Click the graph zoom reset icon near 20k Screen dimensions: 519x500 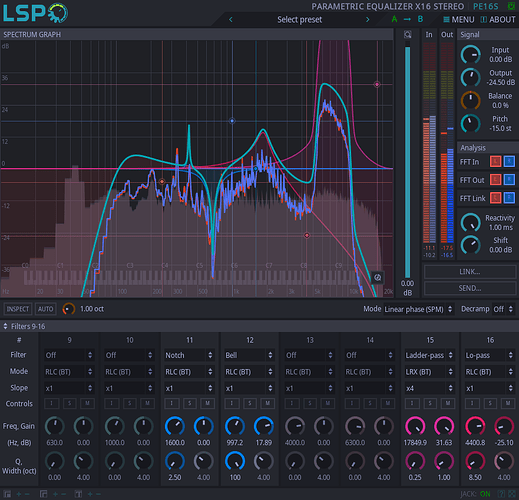click(x=377, y=277)
